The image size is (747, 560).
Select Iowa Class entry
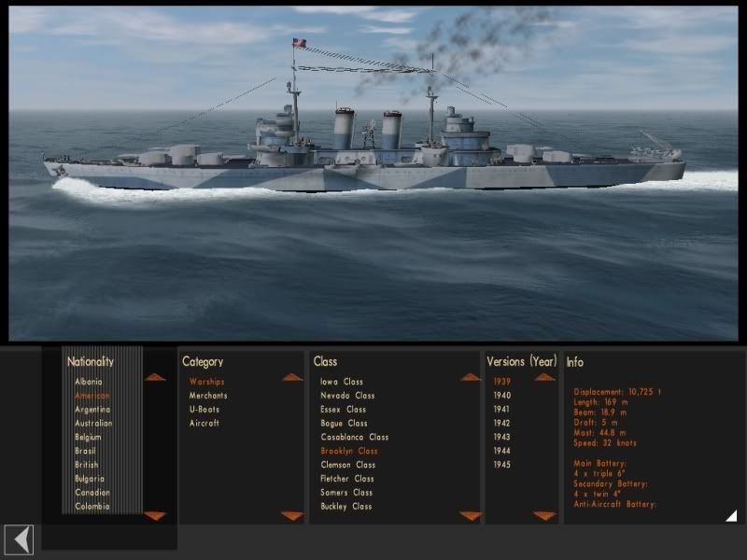pyautogui.click(x=342, y=382)
